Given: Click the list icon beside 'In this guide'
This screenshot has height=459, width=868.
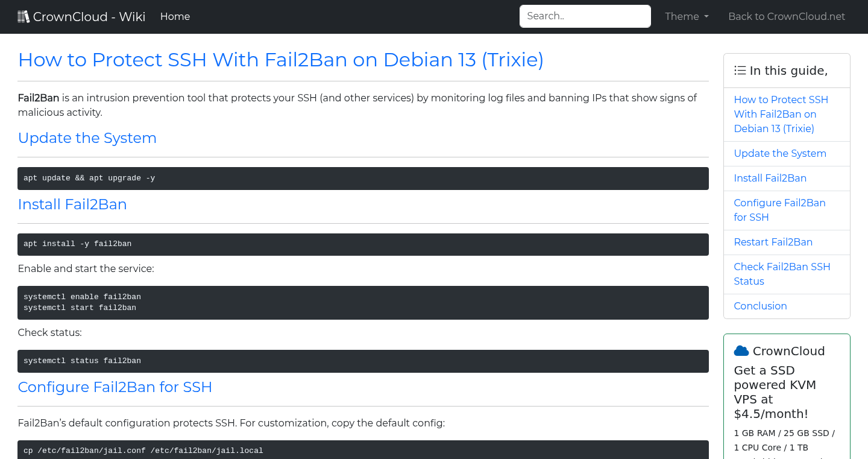Looking at the screenshot, I should tap(740, 70).
